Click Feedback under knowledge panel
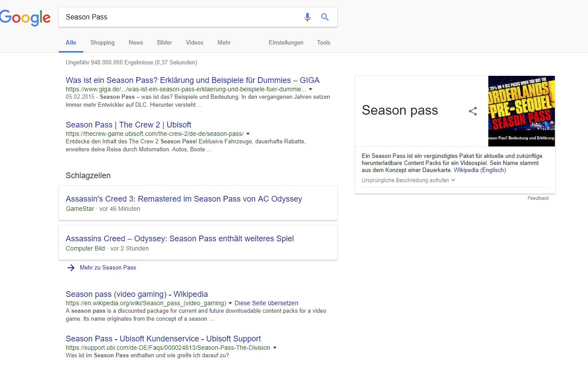 (x=538, y=198)
